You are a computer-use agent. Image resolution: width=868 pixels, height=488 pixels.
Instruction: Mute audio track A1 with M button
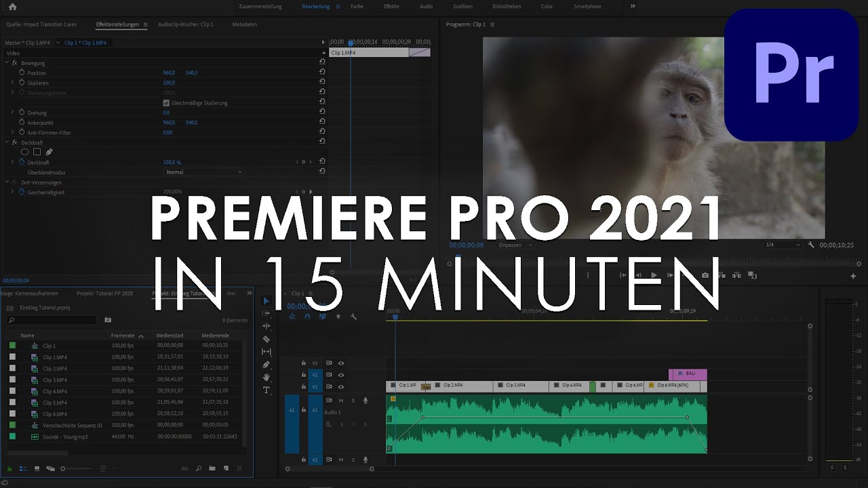[341, 401]
